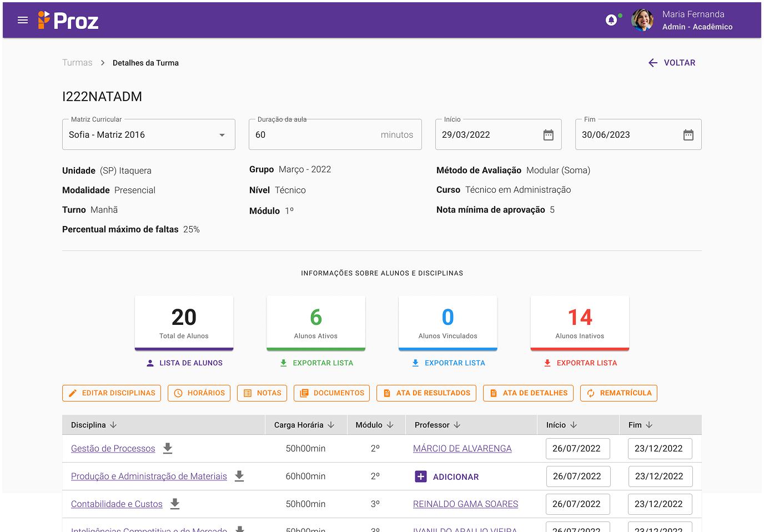The height and width of the screenshot is (532, 764).
Task: Sort table by Disciplina column
Action: click(113, 425)
